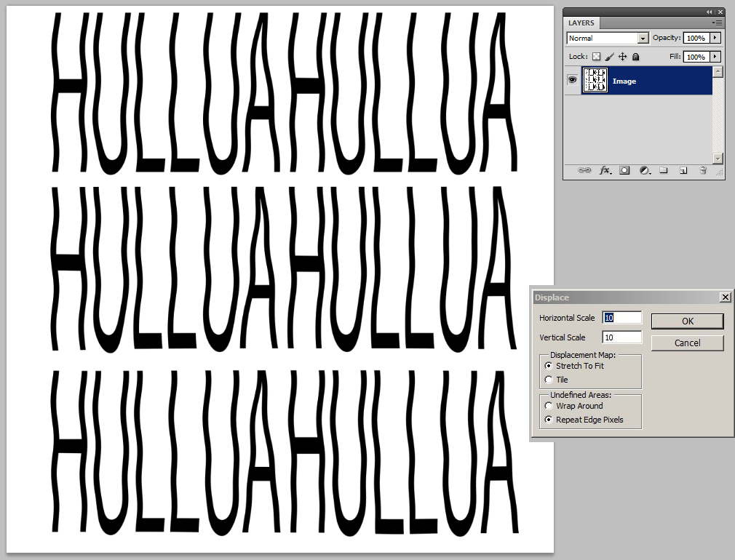Click the Fill 100% value field

[x=696, y=57]
